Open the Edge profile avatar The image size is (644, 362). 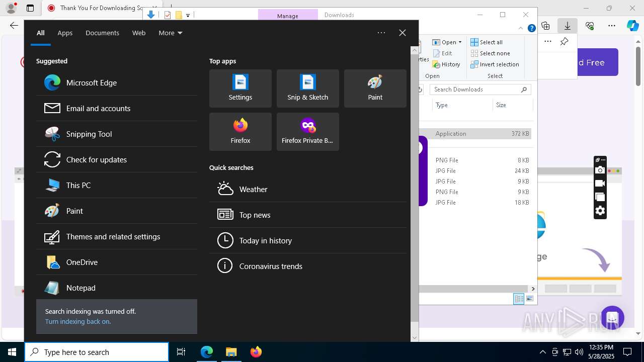(x=11, y=8)
